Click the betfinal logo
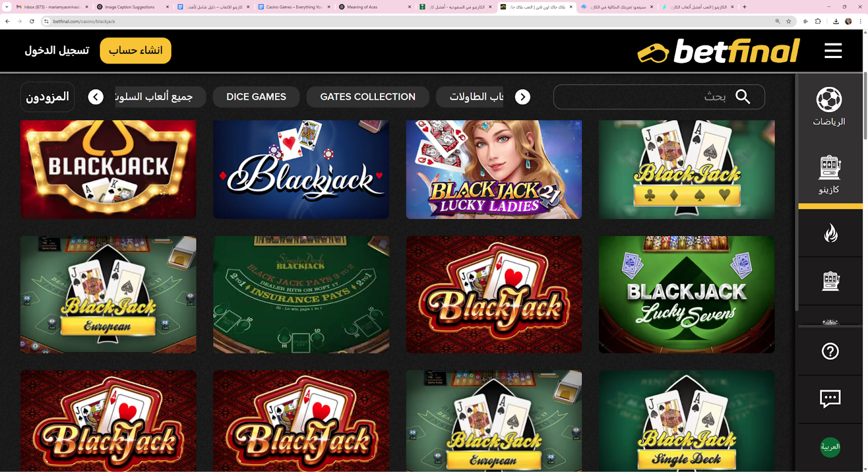The width and height of the screenshot is (868, 472). (718, 51)
